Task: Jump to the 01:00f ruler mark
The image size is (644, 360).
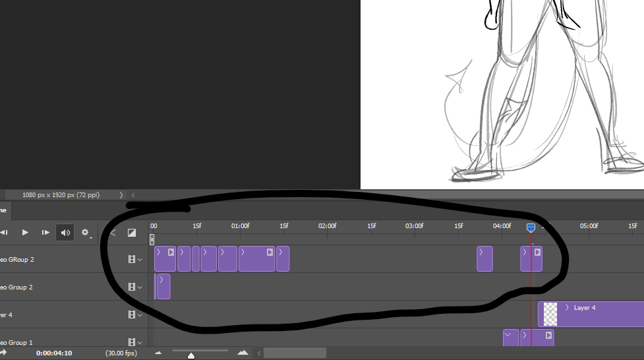Action: (x=241, y=226)
